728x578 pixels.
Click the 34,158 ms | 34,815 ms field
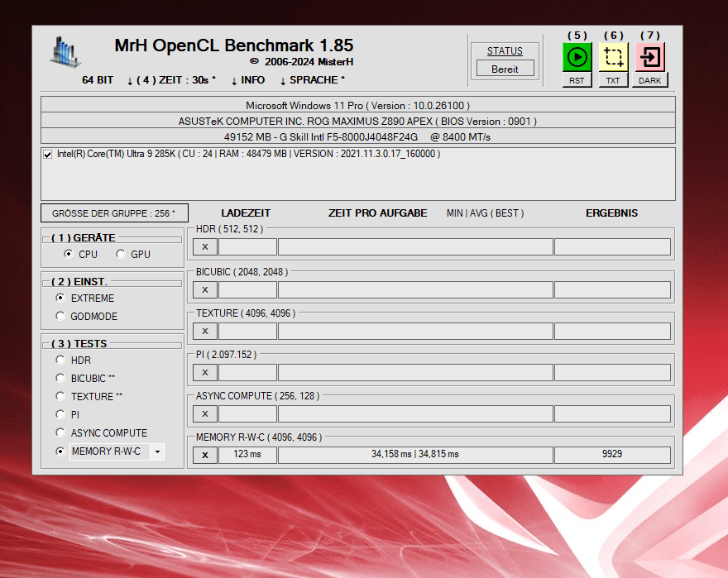click(415, 455)
